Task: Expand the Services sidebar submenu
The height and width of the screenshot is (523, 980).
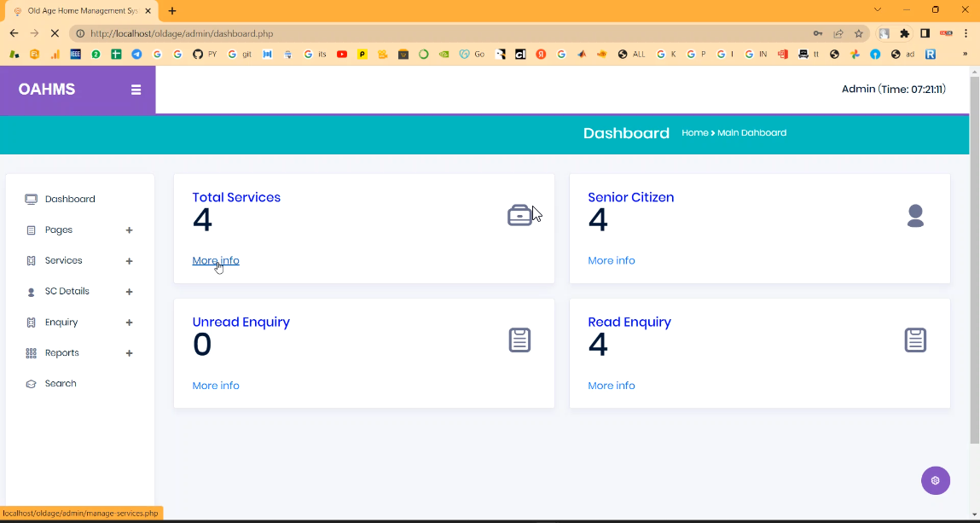Action: coord(129,261)
